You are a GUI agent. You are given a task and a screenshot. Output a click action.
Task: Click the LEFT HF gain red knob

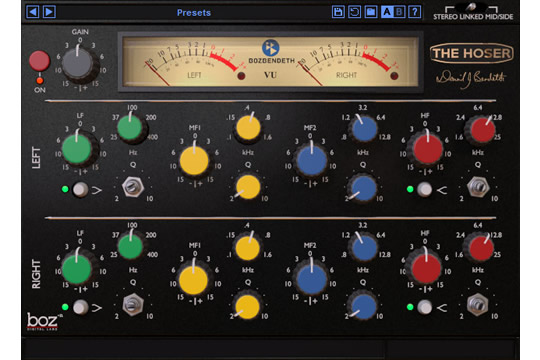pos(428,148)
